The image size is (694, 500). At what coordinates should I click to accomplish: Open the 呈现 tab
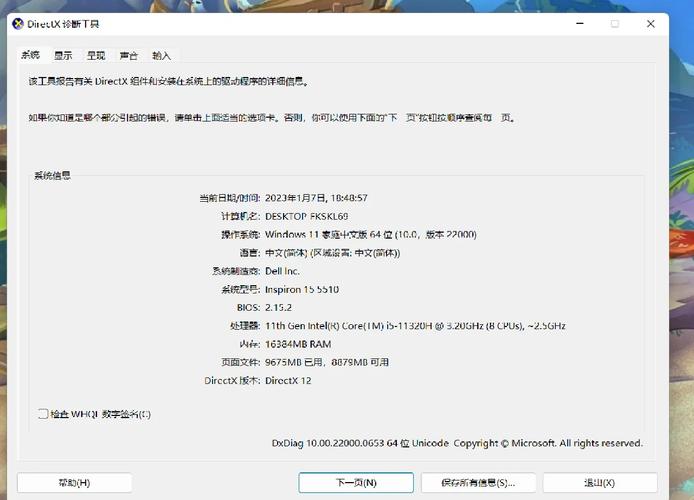click(96, 55)
